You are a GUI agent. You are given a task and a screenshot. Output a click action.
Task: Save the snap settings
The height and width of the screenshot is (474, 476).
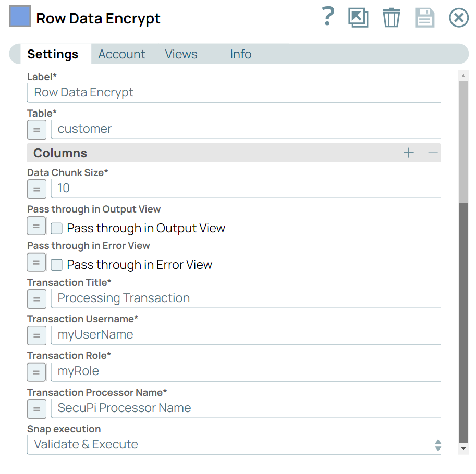[425, 17]
